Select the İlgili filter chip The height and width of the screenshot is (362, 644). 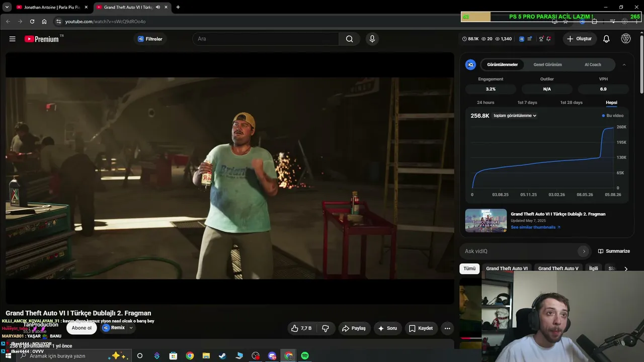594,268
